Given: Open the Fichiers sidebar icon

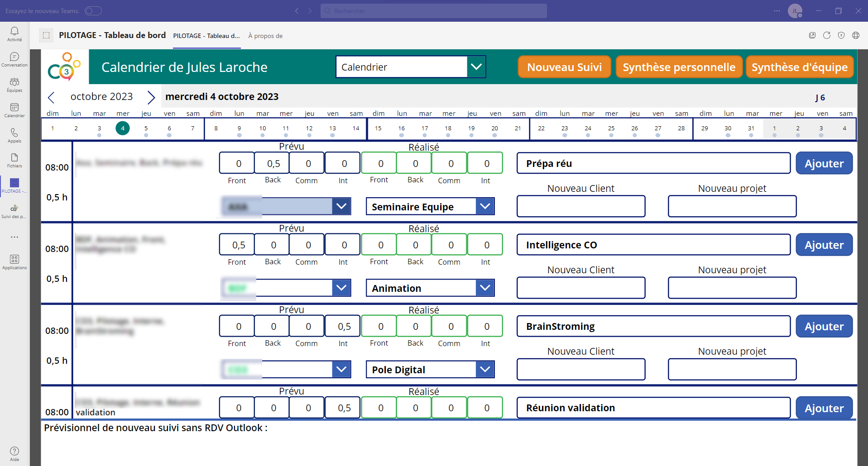Looking at the screenshot, I should (14, 160).
